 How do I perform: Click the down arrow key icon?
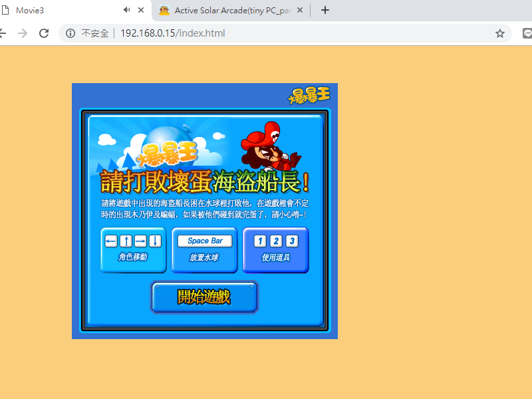coord(155,241)
